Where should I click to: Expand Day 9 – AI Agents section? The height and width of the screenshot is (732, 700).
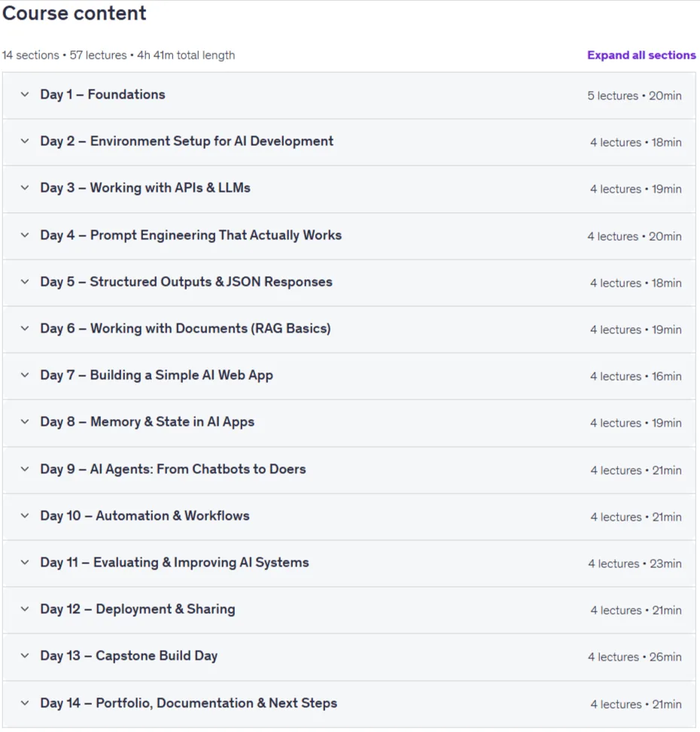[x=348, y=469]
